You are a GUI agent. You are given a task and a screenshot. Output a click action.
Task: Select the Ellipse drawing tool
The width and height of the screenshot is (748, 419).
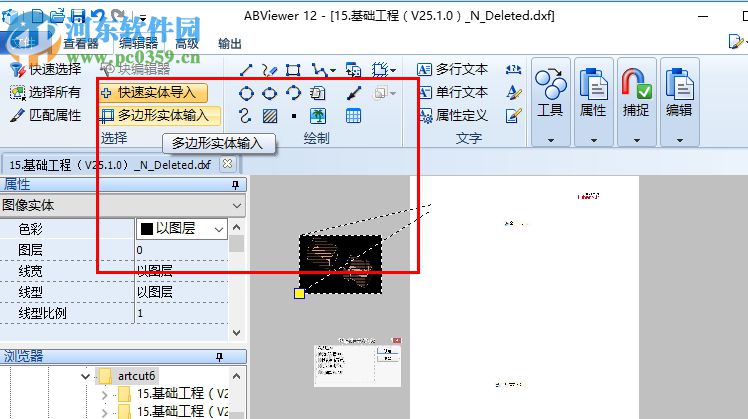coord(270,93)
